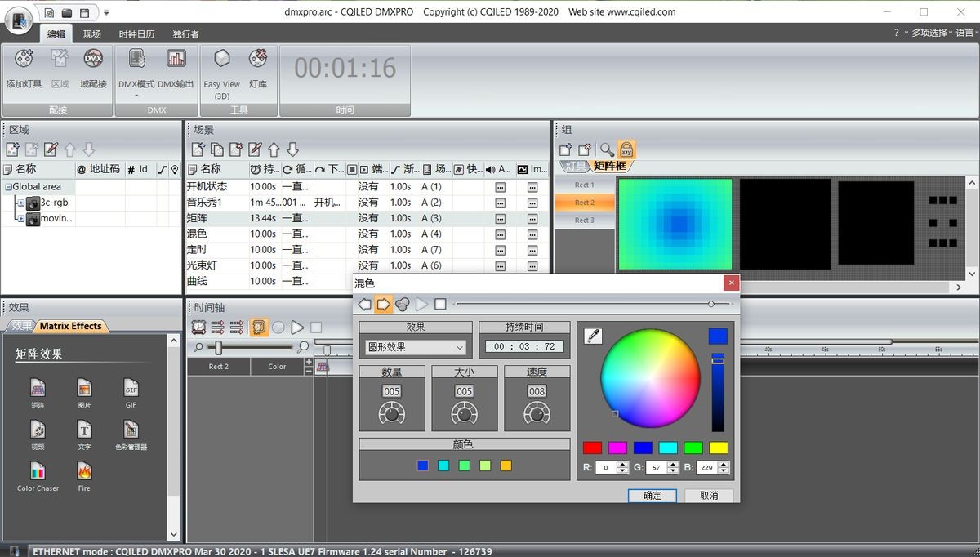This screenshot has height=557, width=980.
Task: Toggle the Rect 2 group button
Action: (584, 203)
